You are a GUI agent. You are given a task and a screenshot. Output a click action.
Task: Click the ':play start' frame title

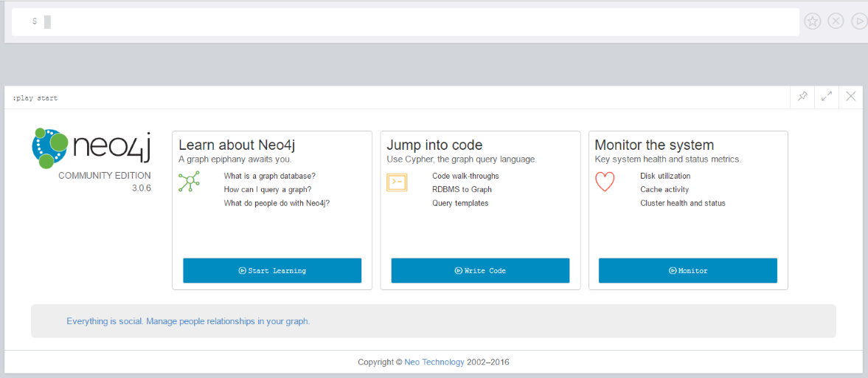click(x=35, y=98)
